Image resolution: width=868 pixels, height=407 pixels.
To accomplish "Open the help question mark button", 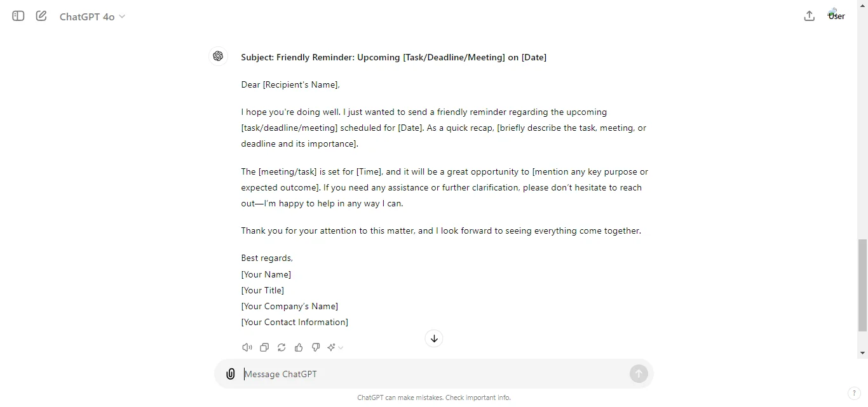I will (855, 394).
